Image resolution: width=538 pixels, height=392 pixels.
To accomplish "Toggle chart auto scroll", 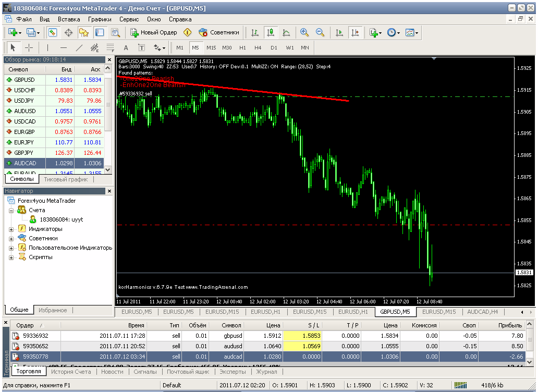I will click(339, 32).
